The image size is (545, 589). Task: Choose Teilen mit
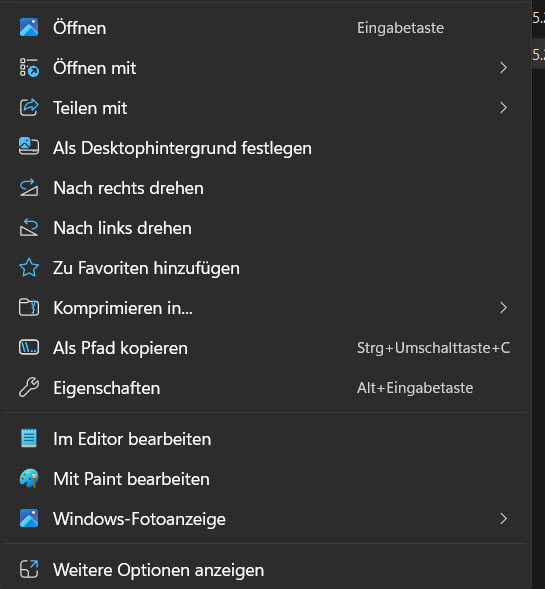tap(266, 108)
